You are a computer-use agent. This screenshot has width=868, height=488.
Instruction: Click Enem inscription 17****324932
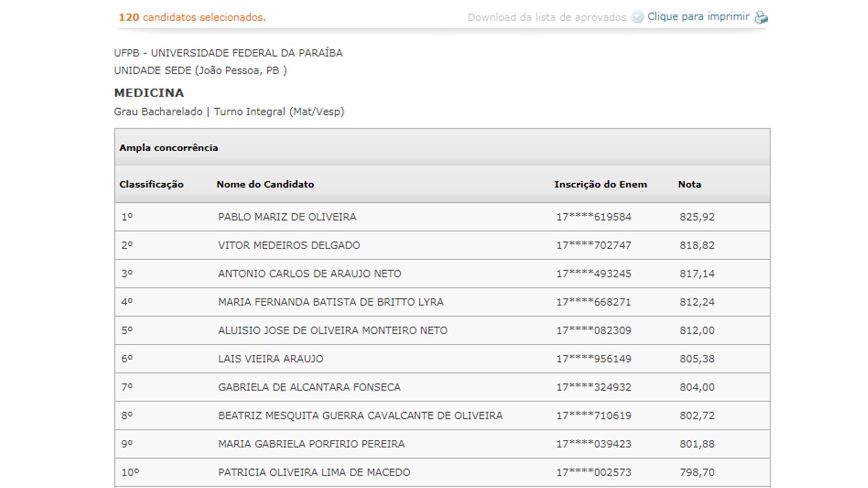pos(593,387)
